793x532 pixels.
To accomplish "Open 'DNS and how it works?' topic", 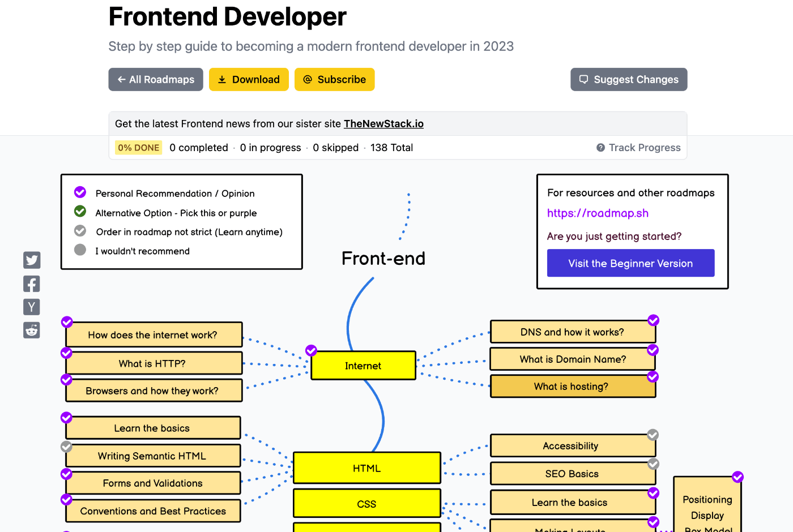I will [x=572, y=332].
